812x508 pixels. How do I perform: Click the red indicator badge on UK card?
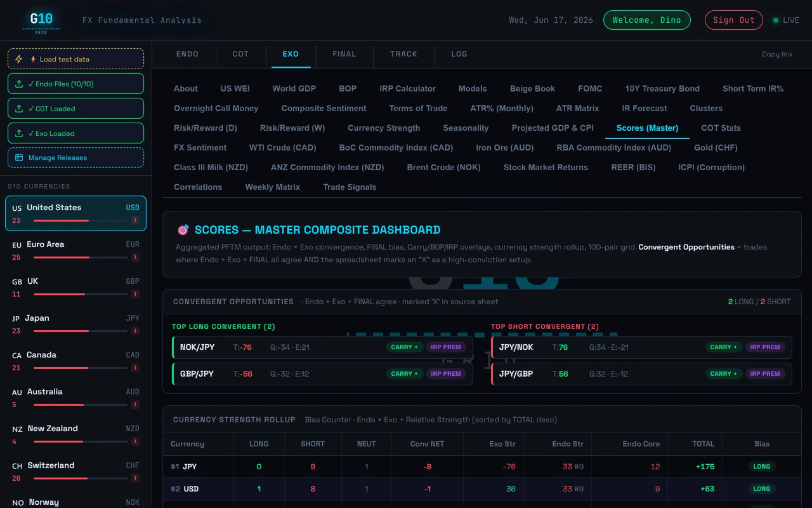[135, 294]
